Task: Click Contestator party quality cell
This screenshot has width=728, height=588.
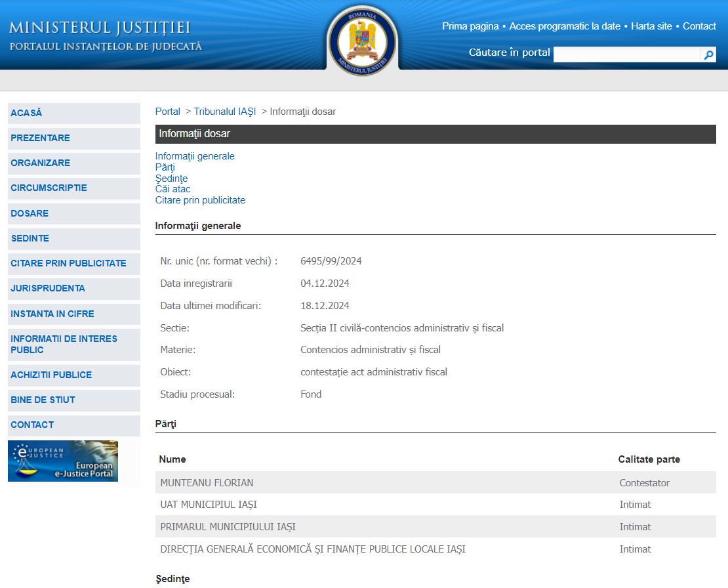Action: point(645,483)
